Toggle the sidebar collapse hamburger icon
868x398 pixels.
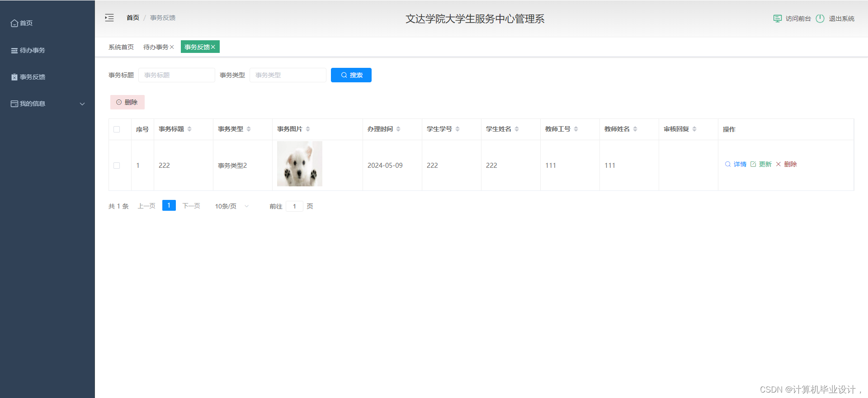[x=109, y=18]
